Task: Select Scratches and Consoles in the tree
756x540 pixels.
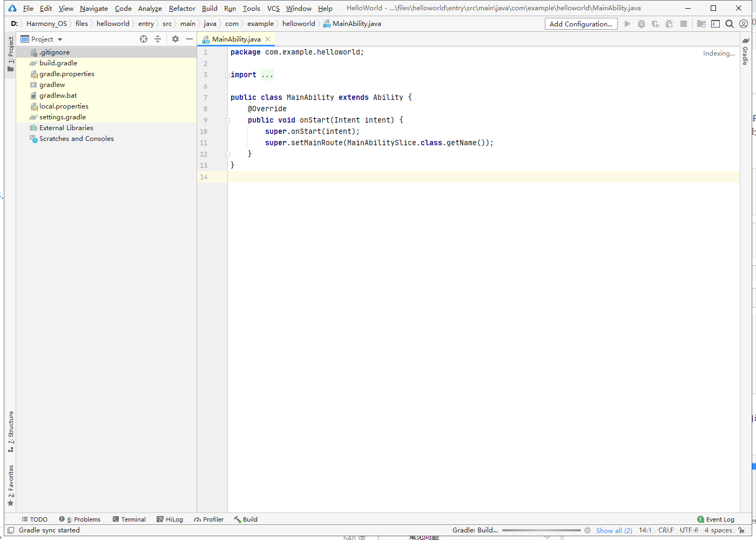Action: click(106, 139)
